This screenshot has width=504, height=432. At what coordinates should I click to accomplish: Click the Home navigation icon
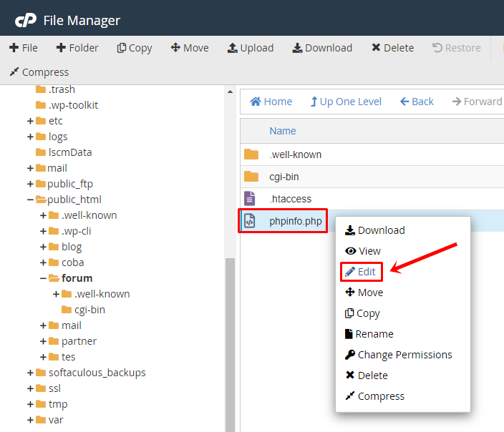point(256,102)
